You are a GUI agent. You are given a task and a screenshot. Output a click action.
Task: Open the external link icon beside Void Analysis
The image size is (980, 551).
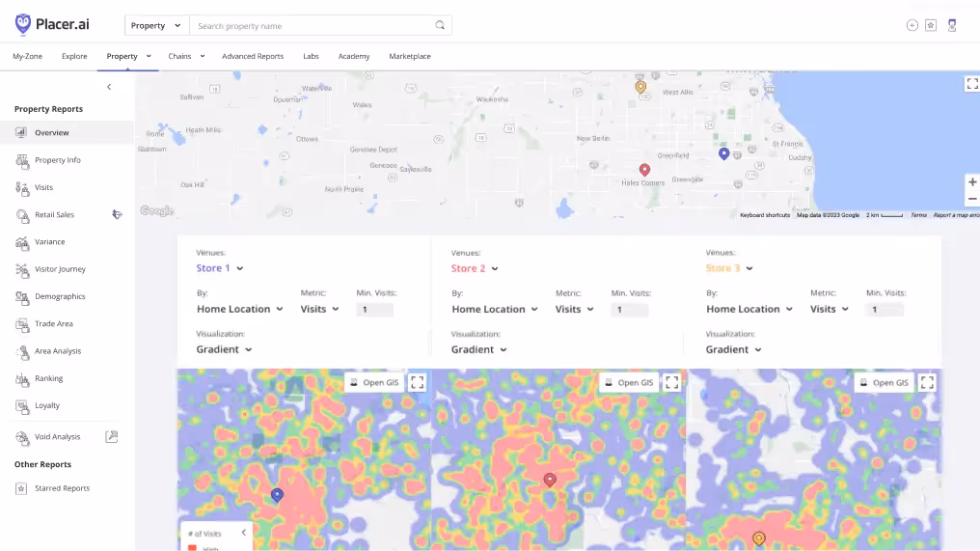111,436
